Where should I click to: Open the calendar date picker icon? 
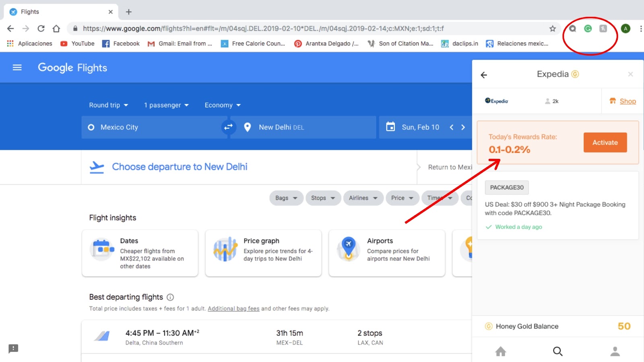(x=390, y=127)
